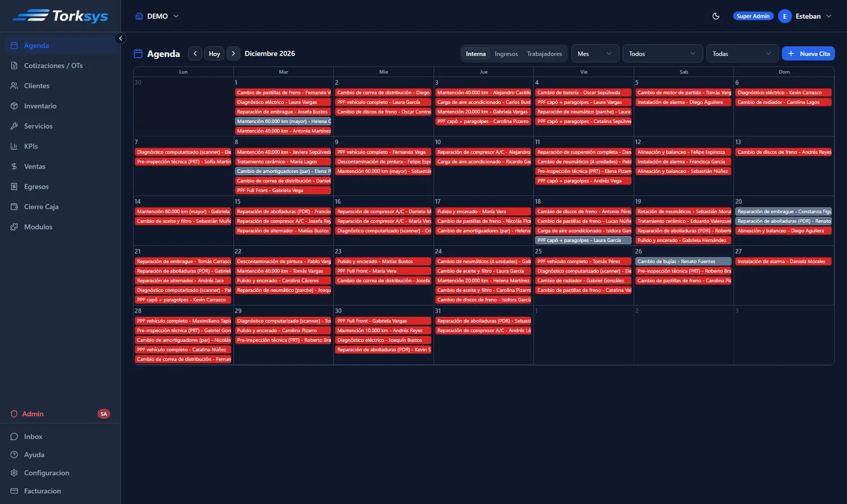Open 'Cambio de bujías - Renato Fuentes' appointment
The height and width of the screenshot is (504, 847).
(x=683, y=261)
